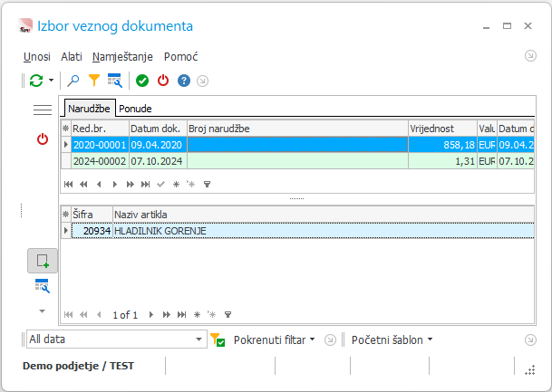Click the filter with checkmark icon
The image size is (552, 392).
click(x=218, y=340)
